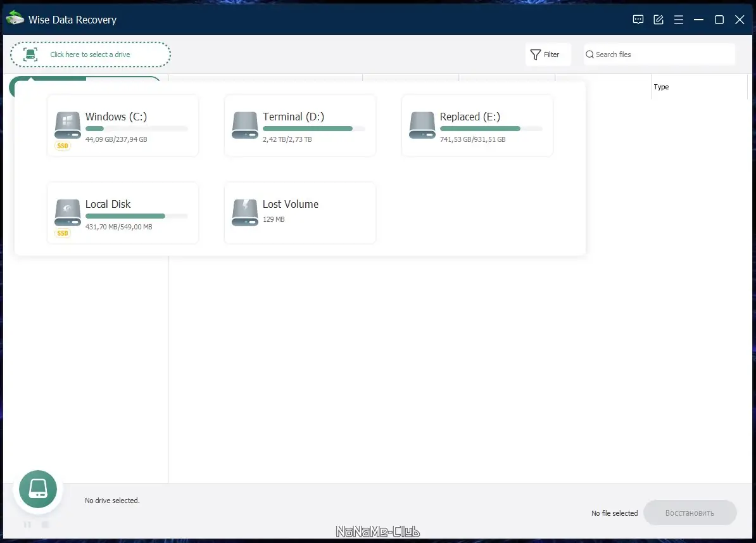The height and width of the screenshot is (543, 756).
Task: Click the stop scan icon at bottom left
Action: point(46,524)
